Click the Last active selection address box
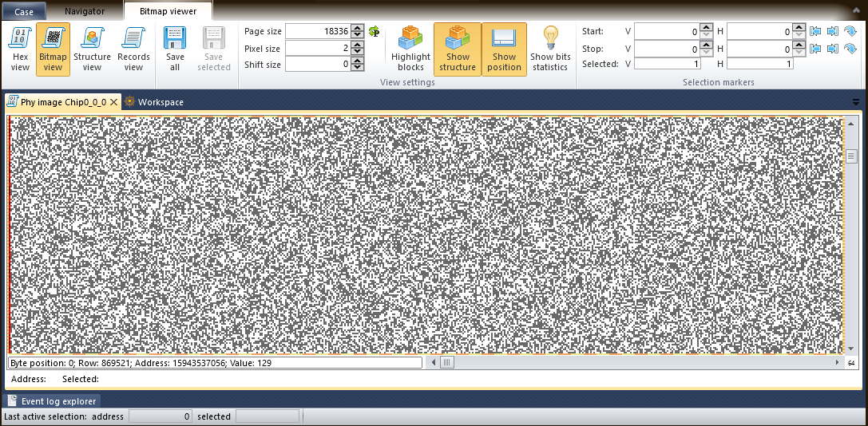The image size is (868, 426). pos(161,416)
